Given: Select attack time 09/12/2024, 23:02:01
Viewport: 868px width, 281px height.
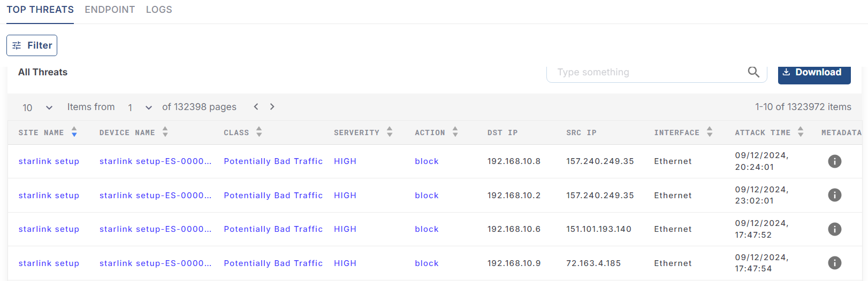Looking at the screenshot, I should coord(762,195).
